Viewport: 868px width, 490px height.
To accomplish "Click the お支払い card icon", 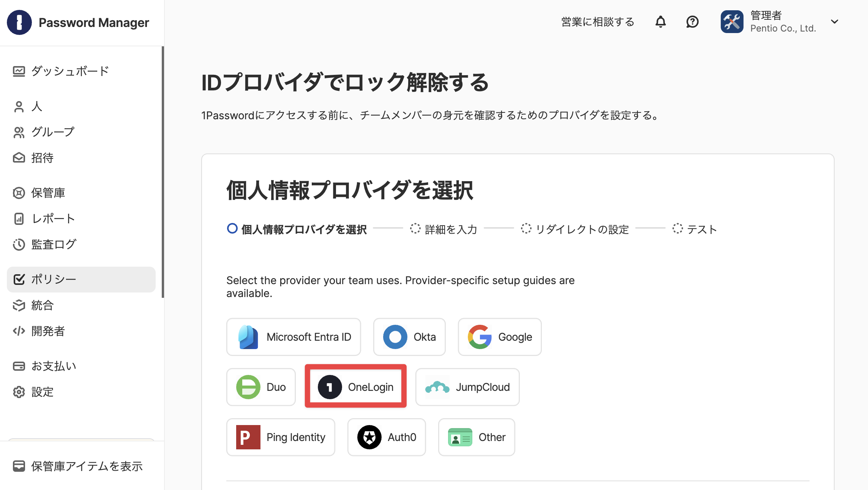I will tap(19, 366).
